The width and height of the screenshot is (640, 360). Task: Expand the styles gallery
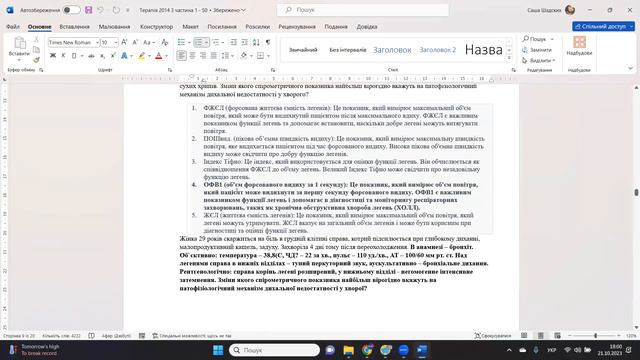[x=509, y=58]
